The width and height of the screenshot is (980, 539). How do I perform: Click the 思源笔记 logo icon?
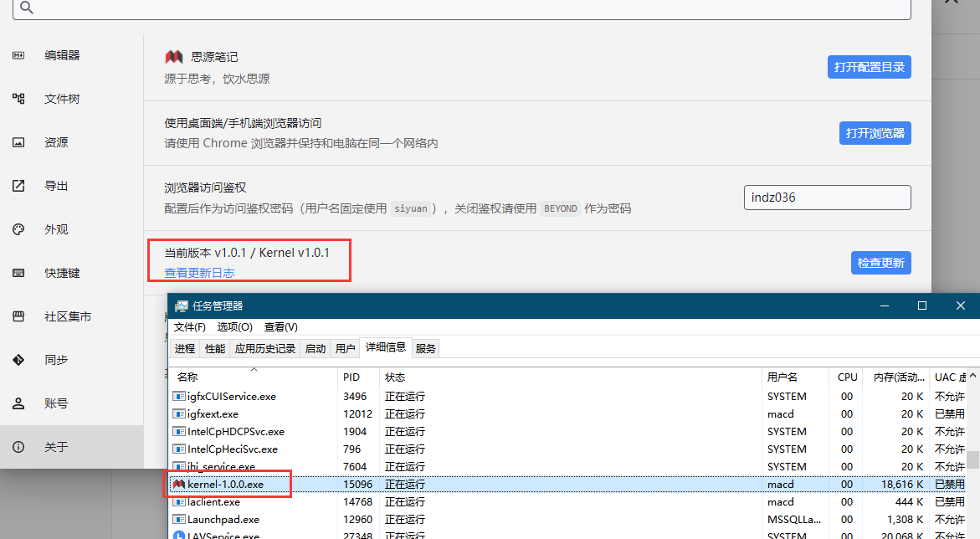[x=174, y=57]
